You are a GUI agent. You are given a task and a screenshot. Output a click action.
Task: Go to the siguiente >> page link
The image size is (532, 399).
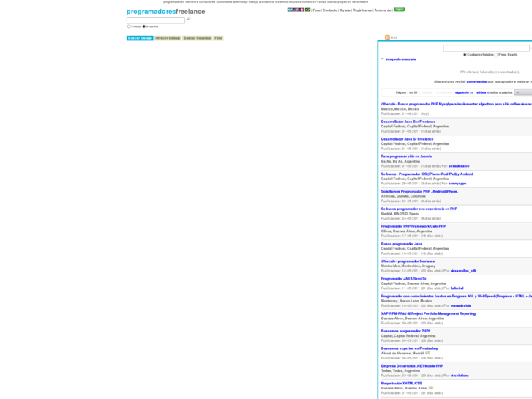point(464,92)
